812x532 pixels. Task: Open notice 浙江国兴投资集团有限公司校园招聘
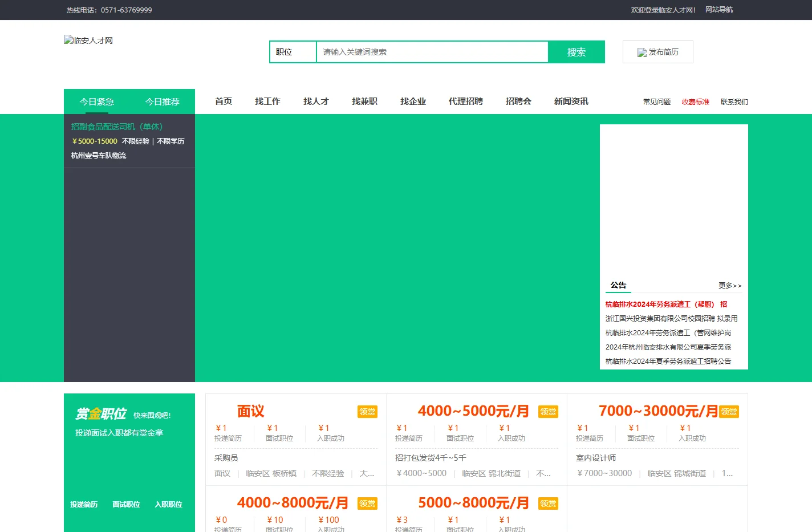pyautogui.click(x=671, y=319)
